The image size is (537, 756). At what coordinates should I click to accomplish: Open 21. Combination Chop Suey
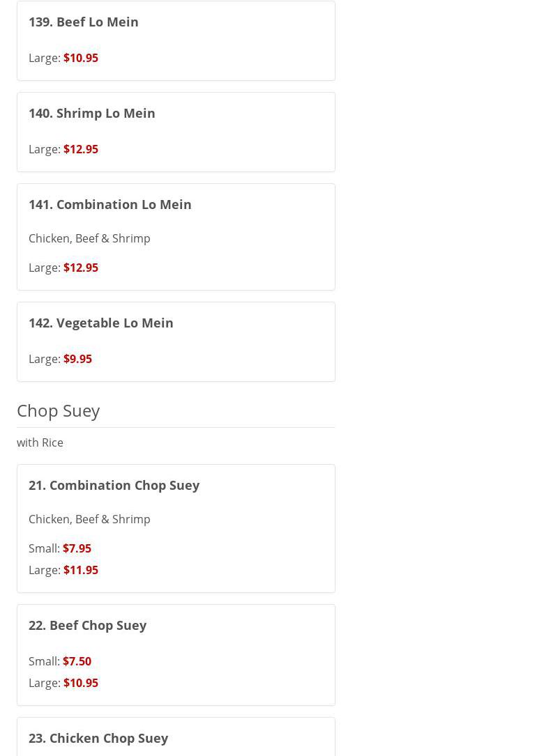(114, 485)
